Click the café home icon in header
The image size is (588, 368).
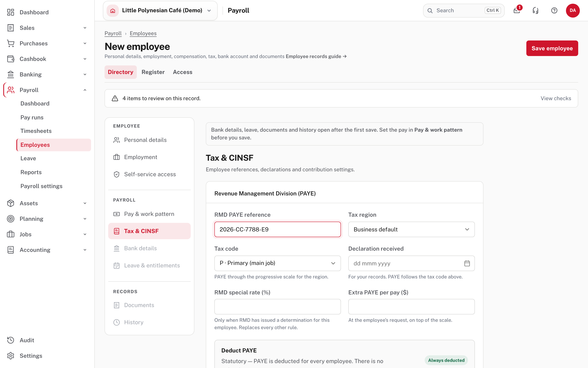[113, 10]
